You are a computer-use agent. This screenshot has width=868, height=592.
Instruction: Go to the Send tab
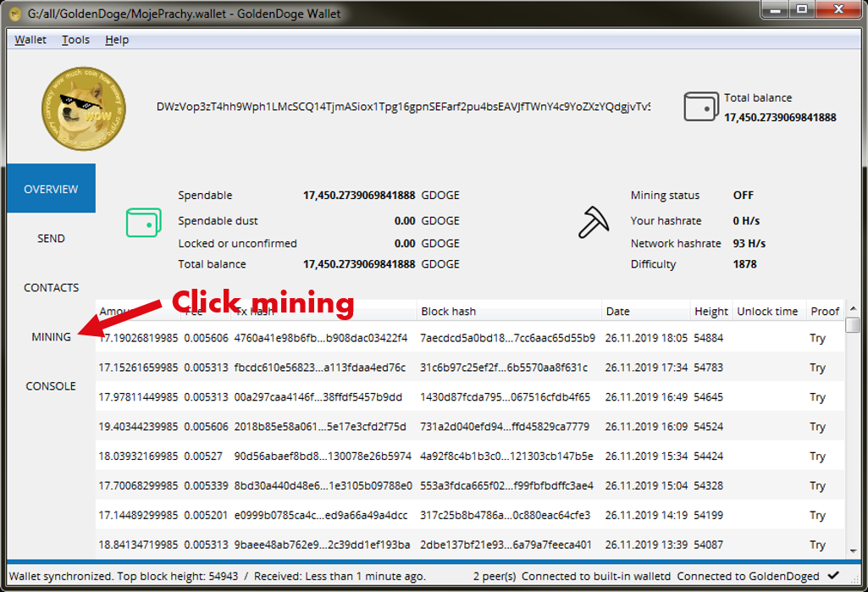[x=51, y=238]
